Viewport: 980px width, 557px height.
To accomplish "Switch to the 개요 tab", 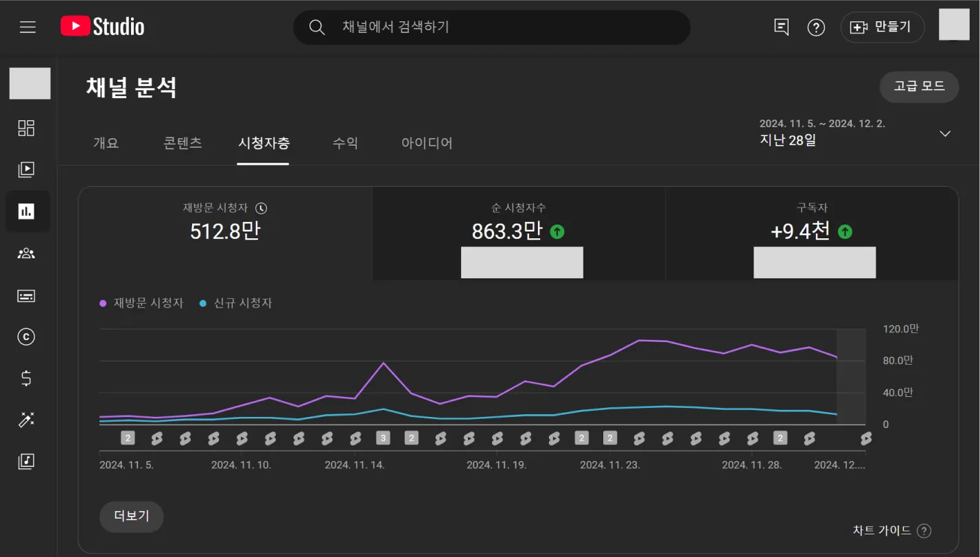I will 106,143.
